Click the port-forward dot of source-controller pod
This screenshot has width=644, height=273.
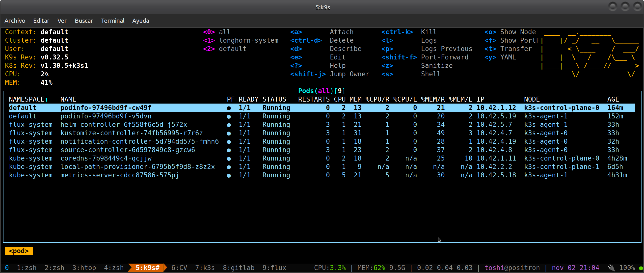(229, 150)
